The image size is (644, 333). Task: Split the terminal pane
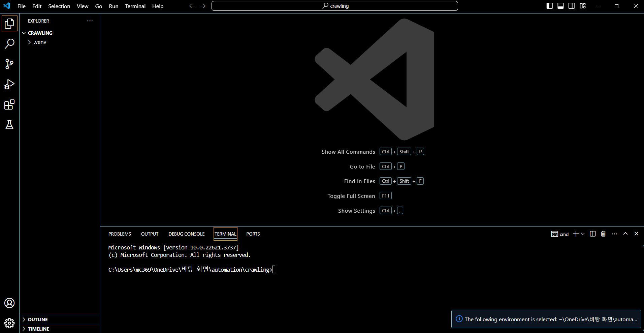(593, 234)
